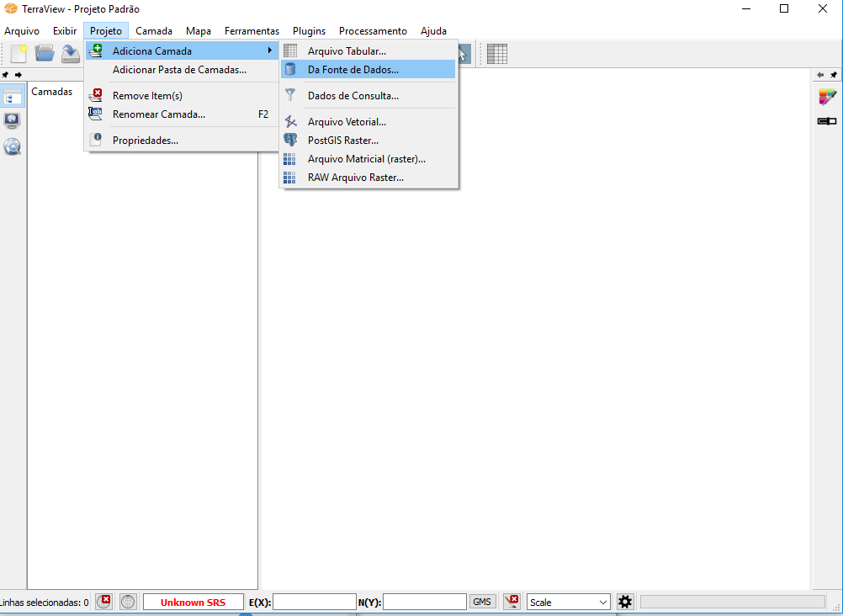Open the Map Display sidebar icon
The width and height of the screenshot is (843, 616).
pyautogui.click(x=13, y=121)
